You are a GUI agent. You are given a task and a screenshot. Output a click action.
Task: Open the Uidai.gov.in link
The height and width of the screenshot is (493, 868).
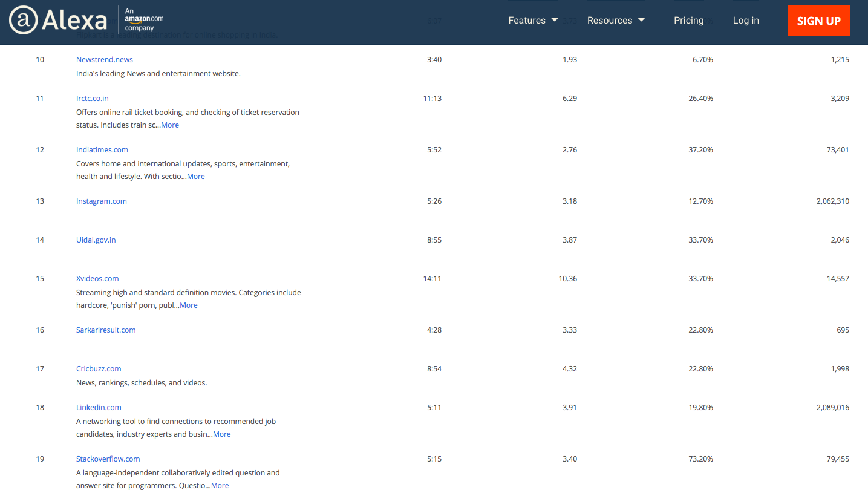(x=96, y=240)
